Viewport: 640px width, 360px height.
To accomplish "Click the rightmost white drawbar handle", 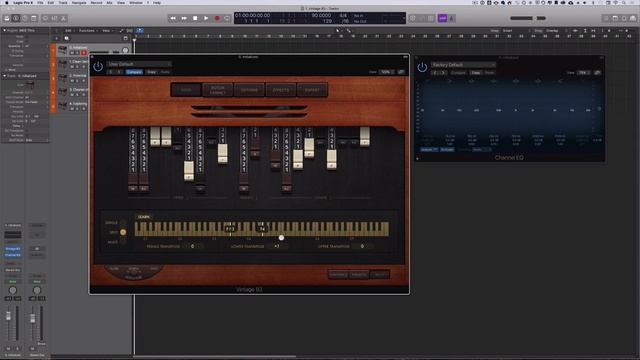I will tap(364, 136).
